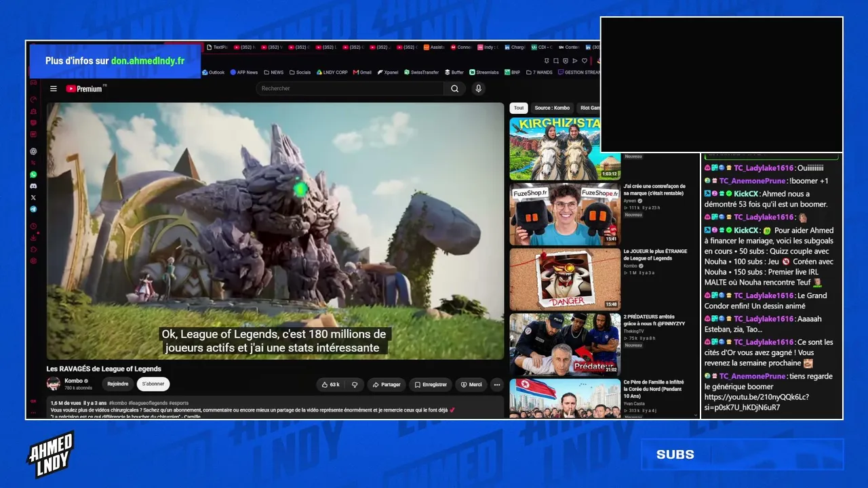The image size is (868, 488).
Task: Send thanks with the Merci button
Action: click(471, 384)
